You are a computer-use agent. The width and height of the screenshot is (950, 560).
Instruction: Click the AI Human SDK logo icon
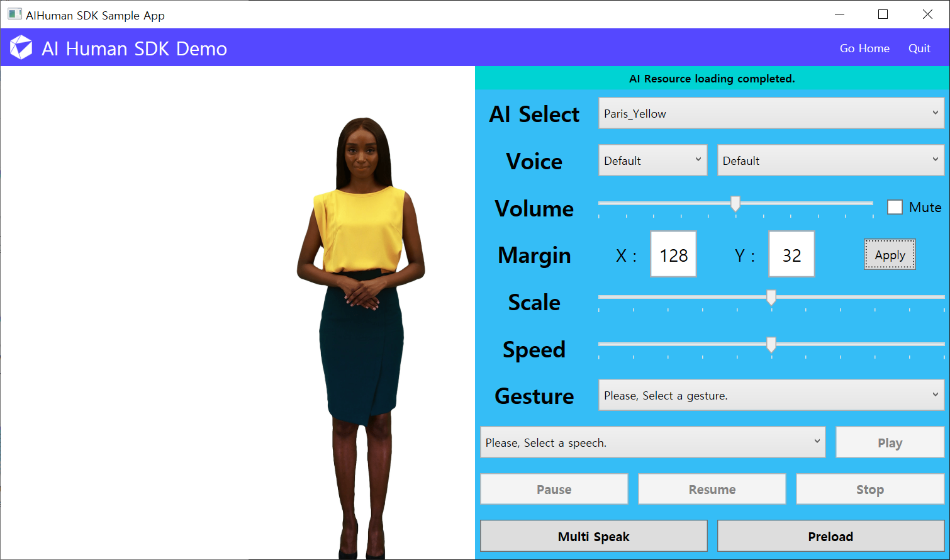coord(21,48)
